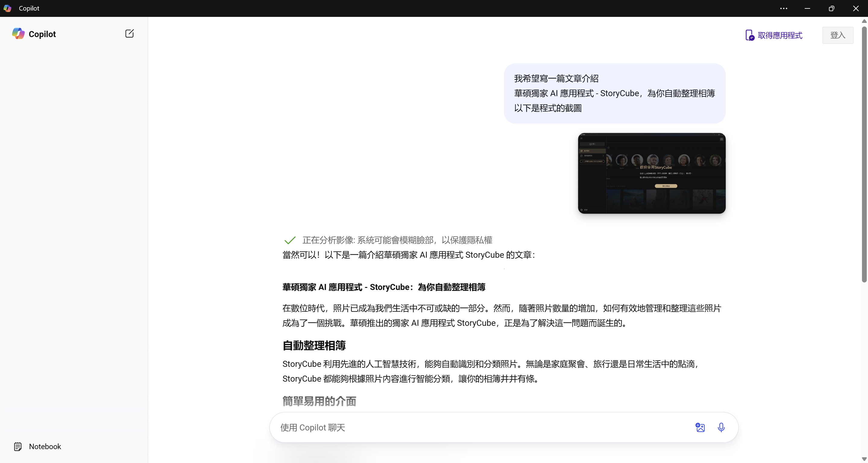Click the scroll up arrow
Viewport: 868px width, 463px height.
coord(864,21)
